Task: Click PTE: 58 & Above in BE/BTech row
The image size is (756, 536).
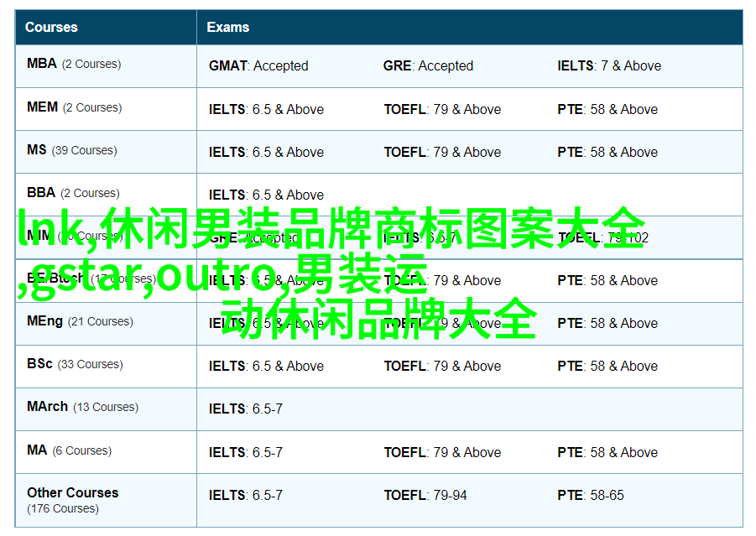Action: pos(607,280)
